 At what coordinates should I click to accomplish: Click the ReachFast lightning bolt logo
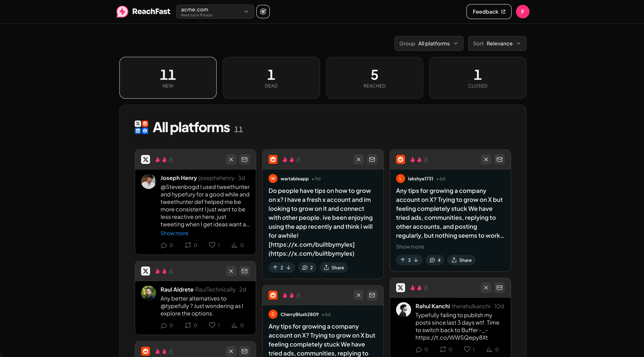coord(122,11)
